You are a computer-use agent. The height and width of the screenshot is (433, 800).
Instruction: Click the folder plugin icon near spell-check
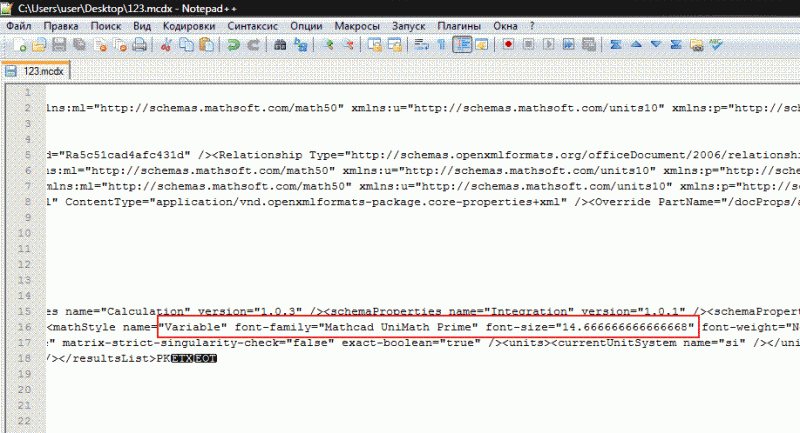696,45
